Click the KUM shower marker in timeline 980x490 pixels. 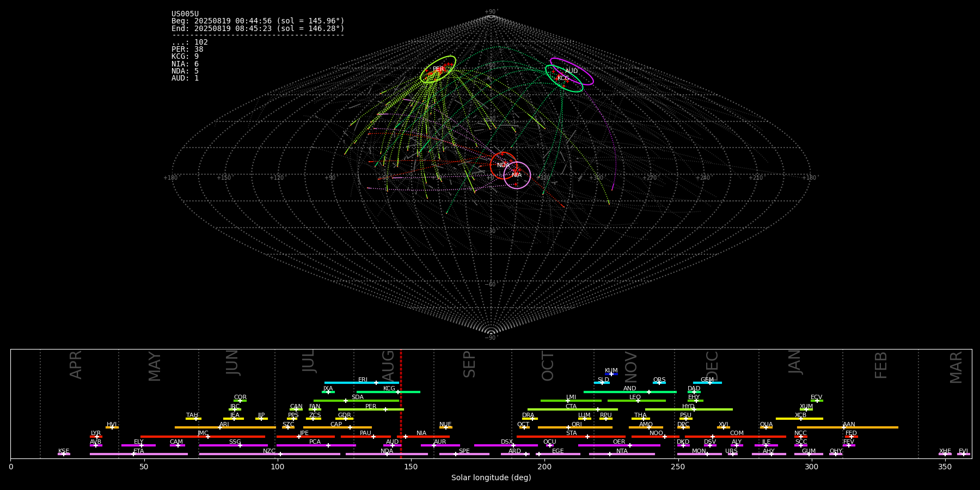click(x=611, y=374)
